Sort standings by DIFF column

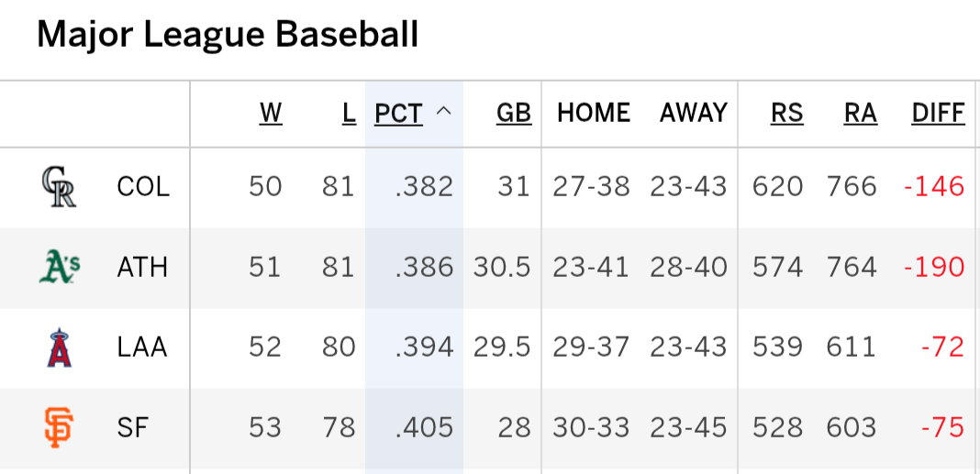click(x=938, y=113)
